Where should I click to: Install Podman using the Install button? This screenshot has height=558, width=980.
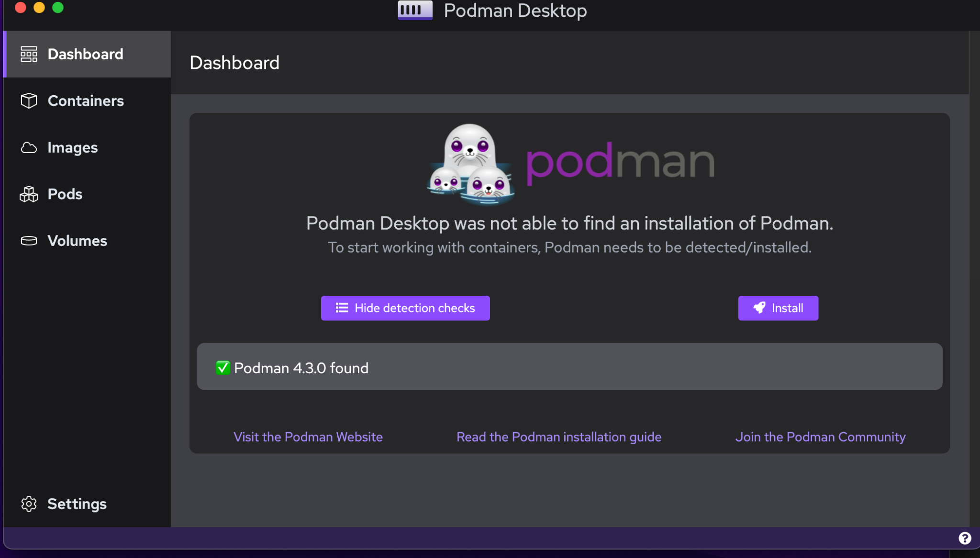tap(778, 308)
